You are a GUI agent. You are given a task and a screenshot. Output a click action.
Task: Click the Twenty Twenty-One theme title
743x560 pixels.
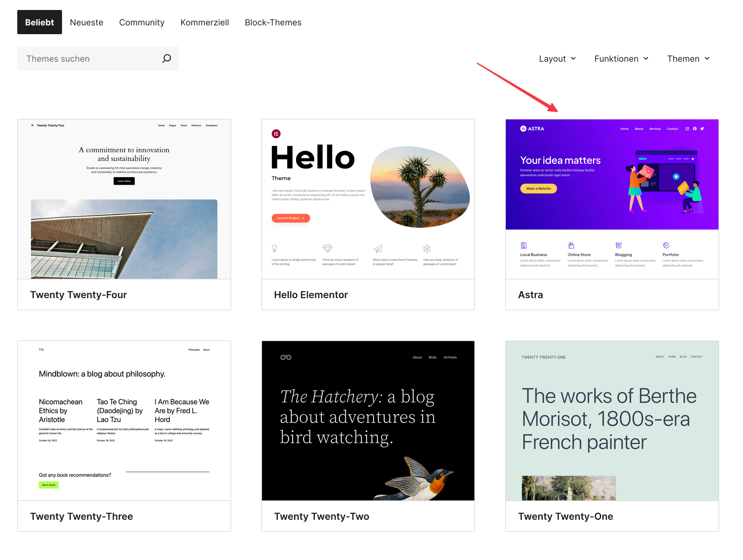tap(565, 516)
